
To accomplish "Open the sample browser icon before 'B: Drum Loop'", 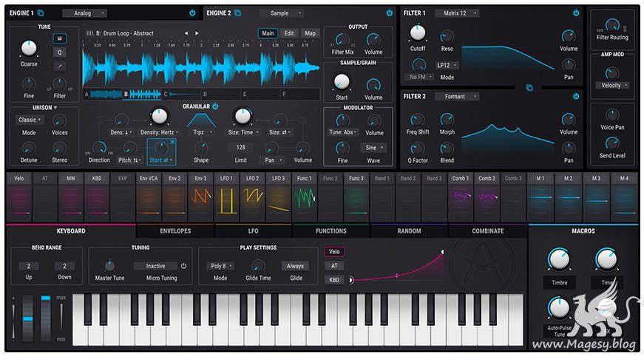I will point(89,33).
